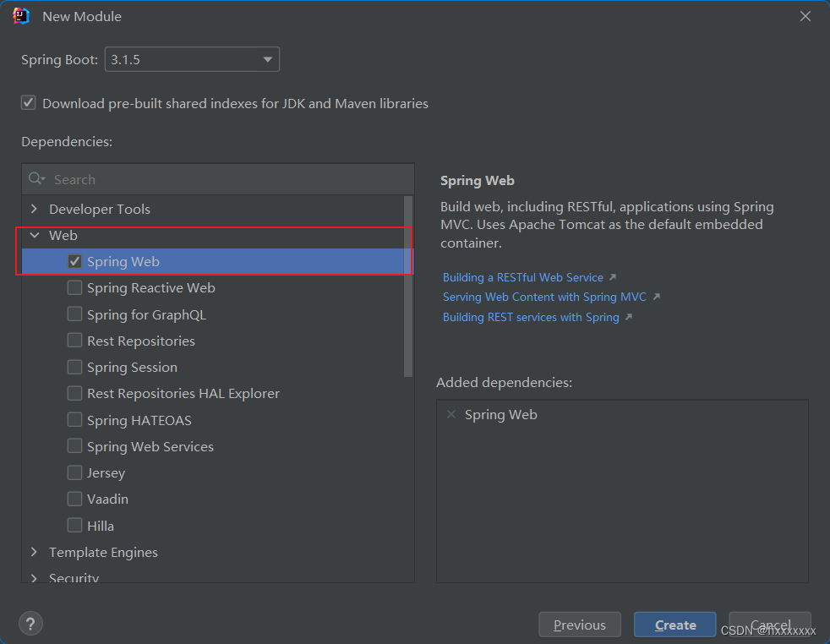
Task: Select the Spring Session row label
Action: (x=133, y=368)
